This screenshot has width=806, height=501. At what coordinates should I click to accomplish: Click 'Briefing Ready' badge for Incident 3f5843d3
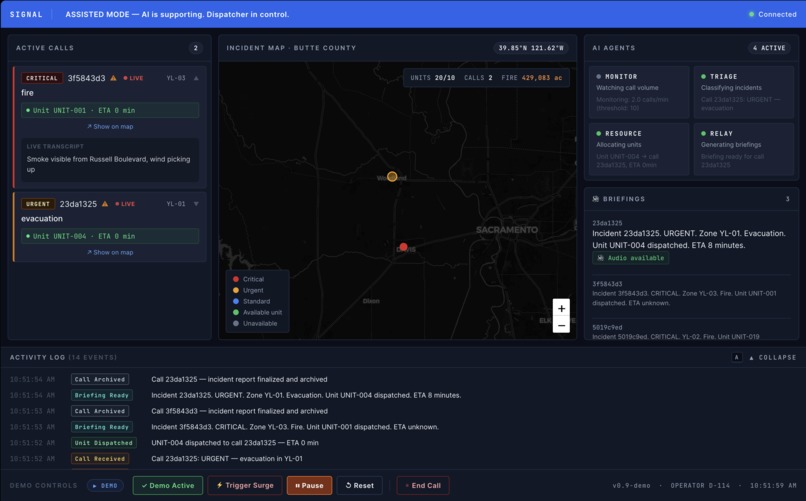tap(102, 427)
